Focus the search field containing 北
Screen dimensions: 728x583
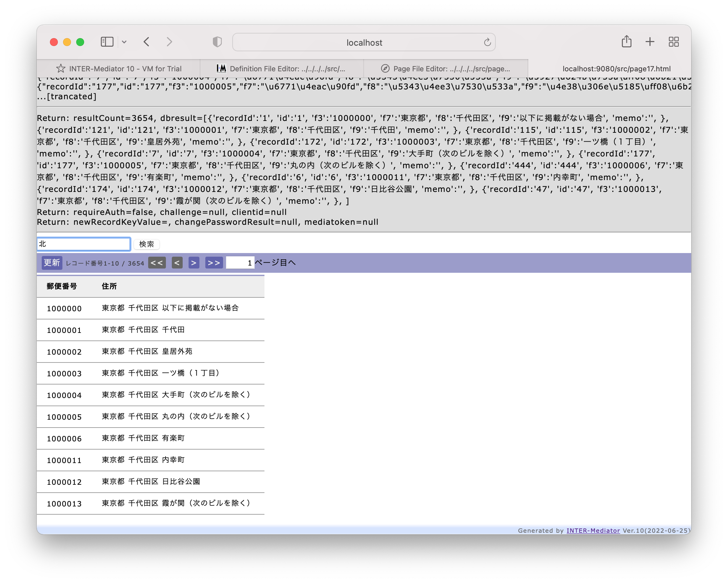(x=84, y=244)
